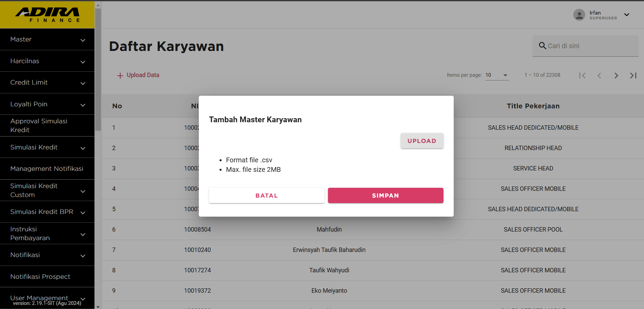The width and height of the screenshot is (644, 309).
Task: Click the SIMPAN button
Action: point(386,196)
